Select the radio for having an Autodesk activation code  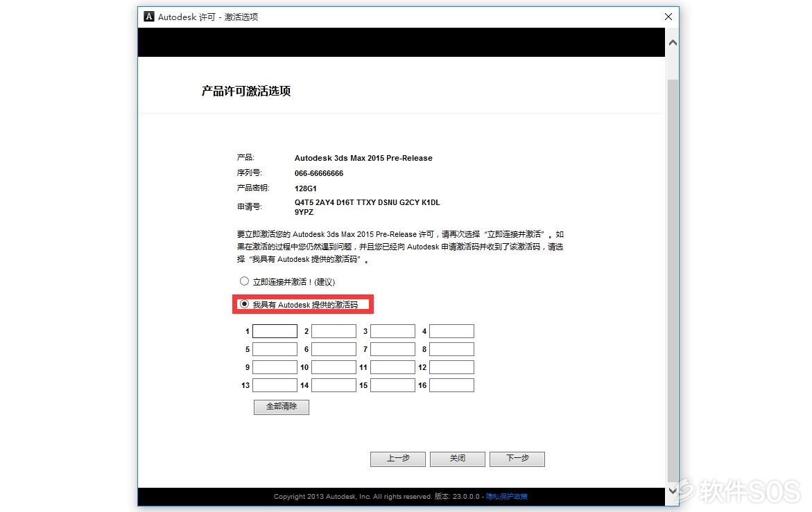click(244, 304)
